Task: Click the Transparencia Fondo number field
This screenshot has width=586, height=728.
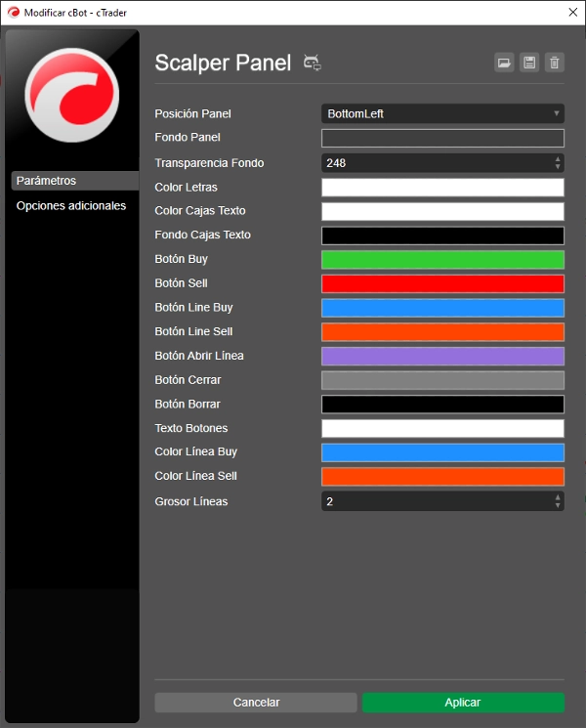Action: tap(438, 163)
